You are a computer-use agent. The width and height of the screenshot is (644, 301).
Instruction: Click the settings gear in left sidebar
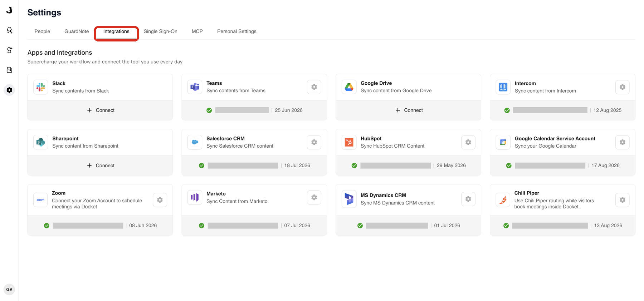9,90
